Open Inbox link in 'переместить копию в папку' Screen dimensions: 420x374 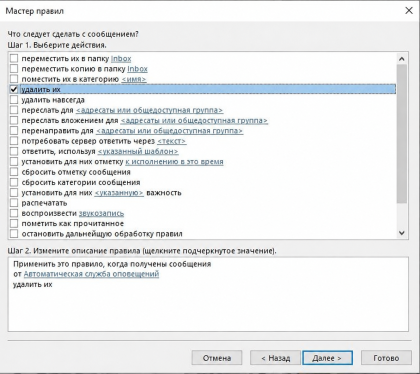tap(137, 69)
